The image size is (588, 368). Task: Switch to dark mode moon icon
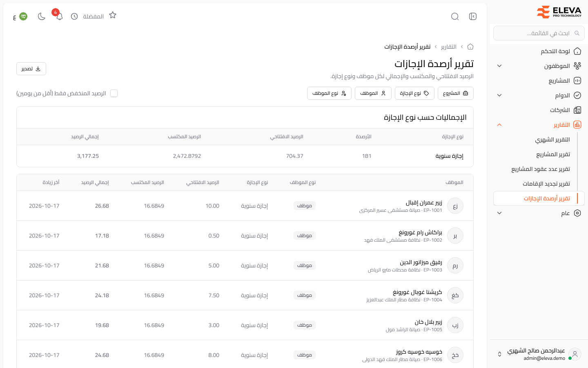pos(41,16)
